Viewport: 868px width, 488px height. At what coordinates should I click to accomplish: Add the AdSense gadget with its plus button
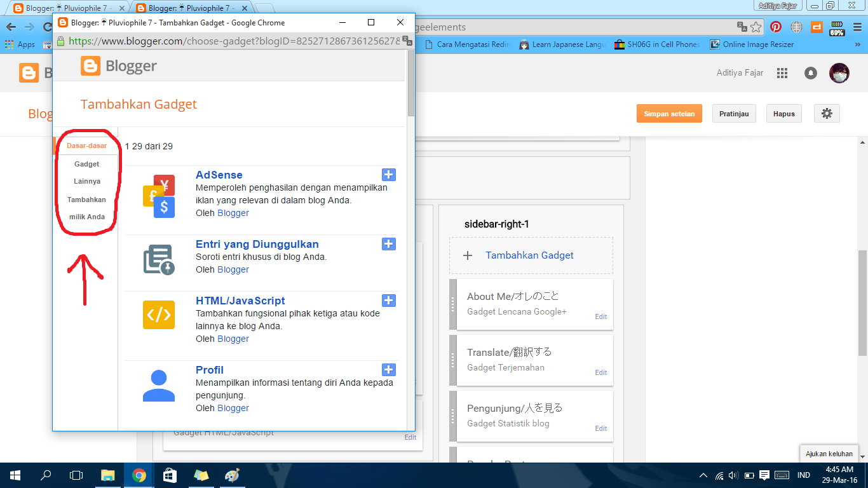click(389, 175)
